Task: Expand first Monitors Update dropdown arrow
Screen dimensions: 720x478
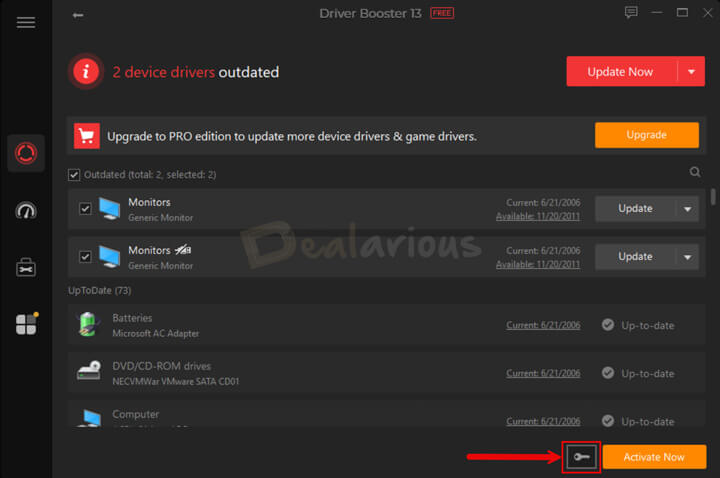Action: pyautogui.click(x=687, y=209)
